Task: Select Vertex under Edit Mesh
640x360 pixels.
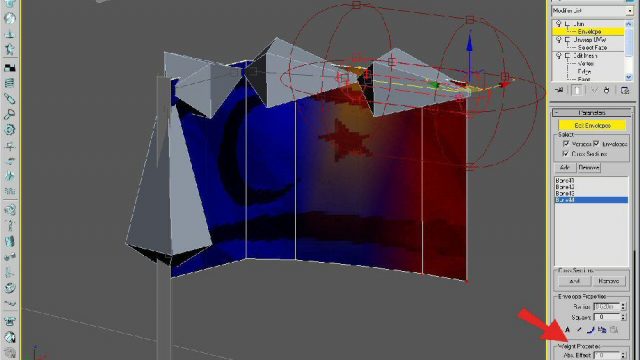Action: coord(585,64)
